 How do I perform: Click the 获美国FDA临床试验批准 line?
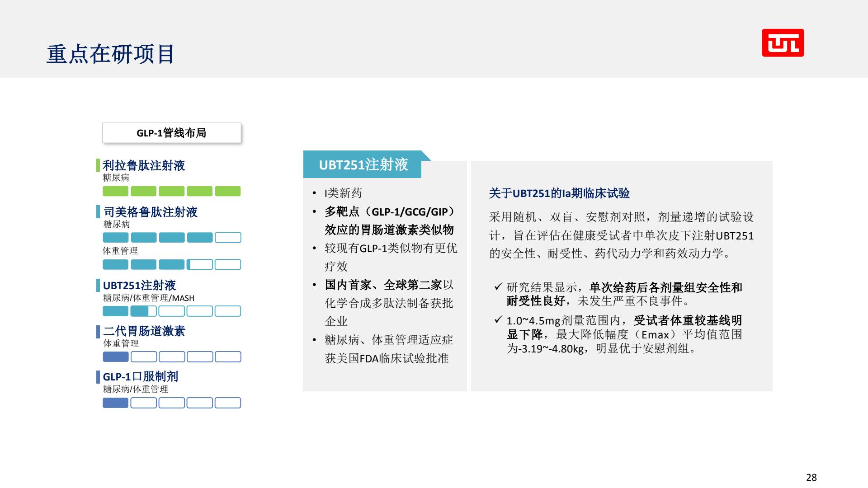[x=387, y=358]
